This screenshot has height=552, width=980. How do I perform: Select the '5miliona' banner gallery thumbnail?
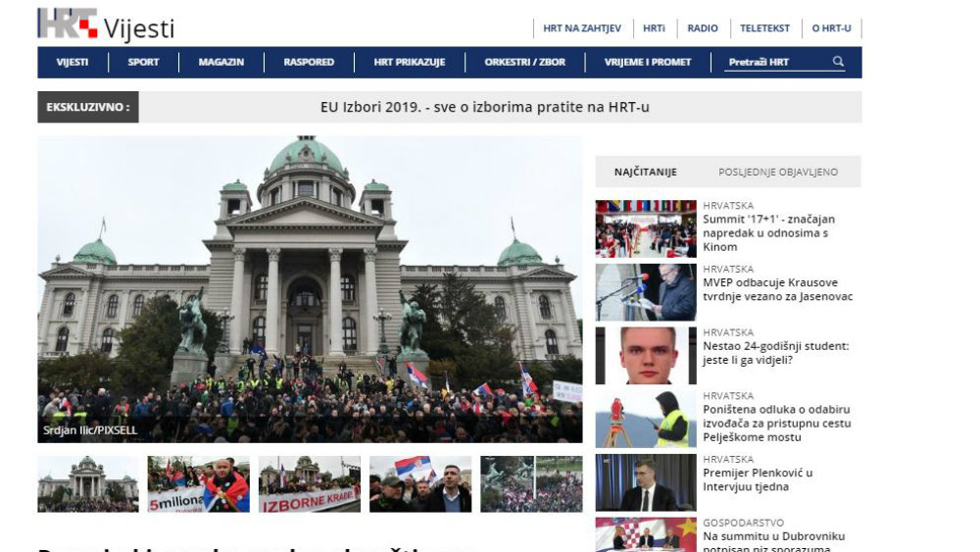[x=199, y=484]
